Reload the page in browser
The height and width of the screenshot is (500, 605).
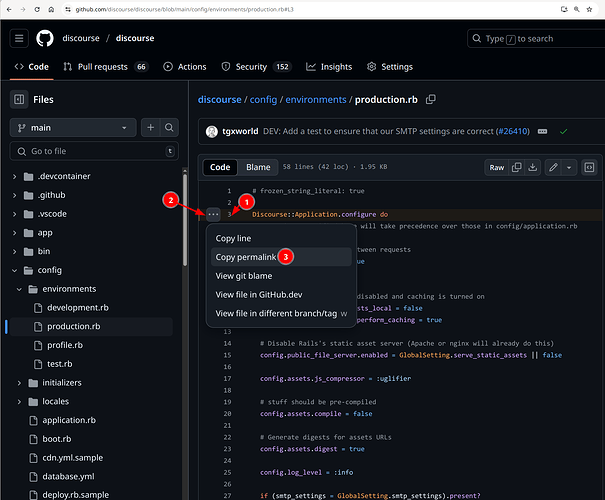(x=37, y=9)
